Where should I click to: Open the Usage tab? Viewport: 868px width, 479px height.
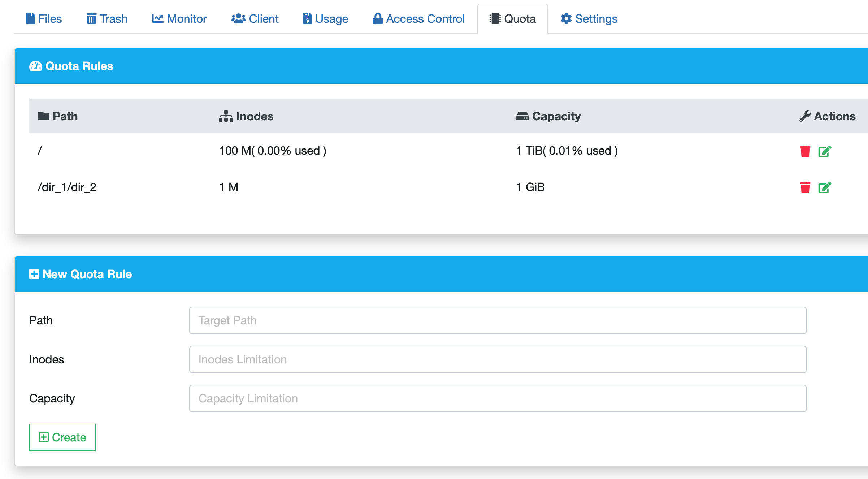[326, 19]
